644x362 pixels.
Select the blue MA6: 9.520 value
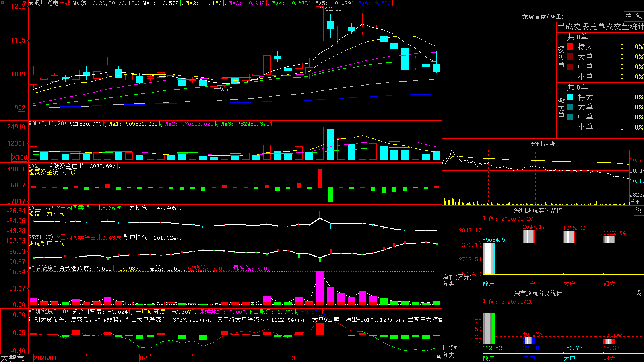(x=376, y=3)
